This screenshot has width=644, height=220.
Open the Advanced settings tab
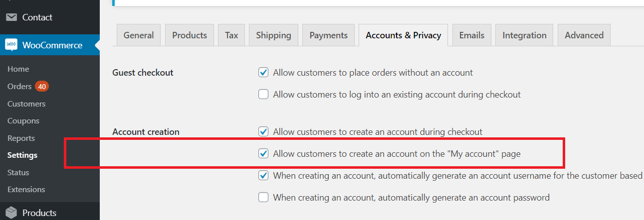[x=584, y=35]
